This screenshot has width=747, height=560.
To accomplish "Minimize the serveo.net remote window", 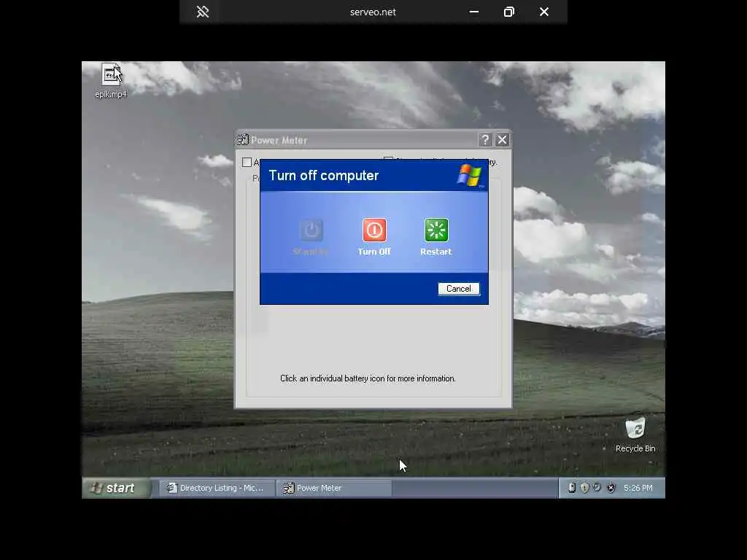I will pos(474,12).
